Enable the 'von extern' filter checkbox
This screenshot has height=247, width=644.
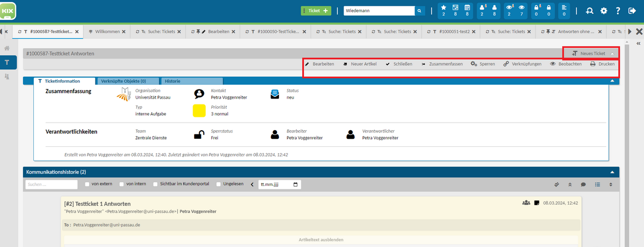tap(87, 184)
